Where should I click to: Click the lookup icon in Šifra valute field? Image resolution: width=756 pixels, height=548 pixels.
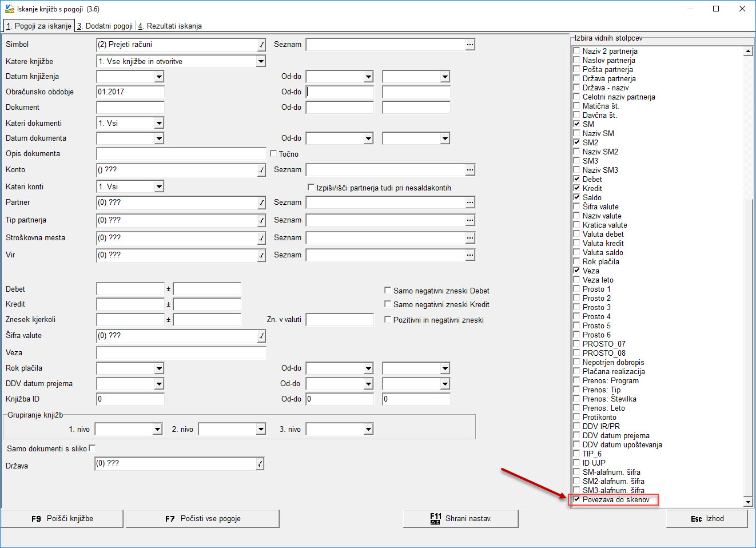[x=261, y=336]
